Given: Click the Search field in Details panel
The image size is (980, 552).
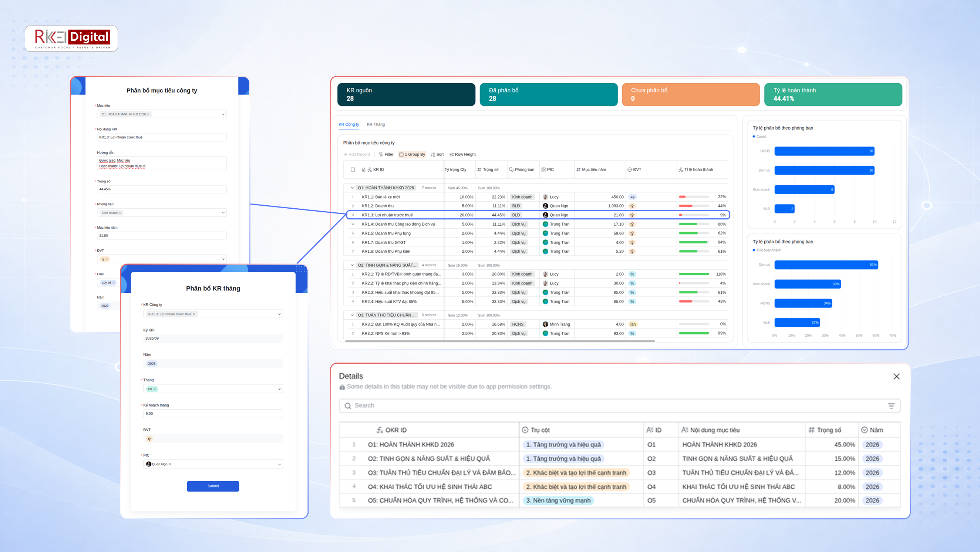Looking at the screenshot, I should 619,405.
